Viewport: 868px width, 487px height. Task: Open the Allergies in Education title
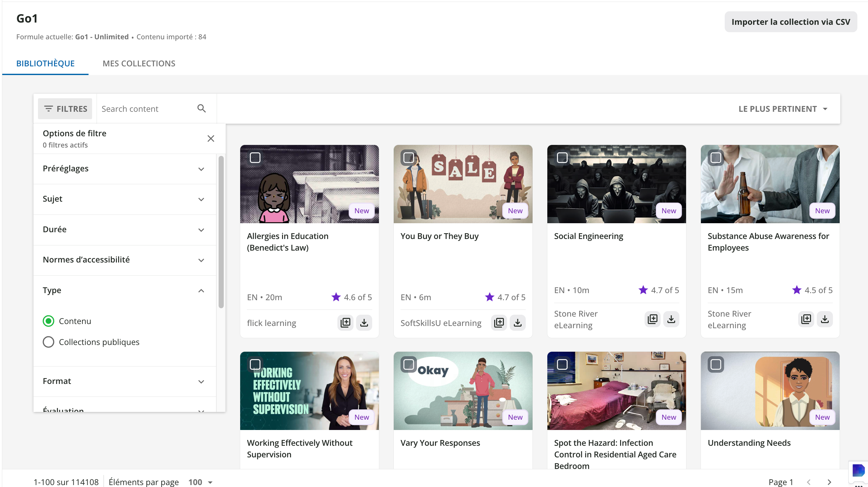tap(288, 242)
